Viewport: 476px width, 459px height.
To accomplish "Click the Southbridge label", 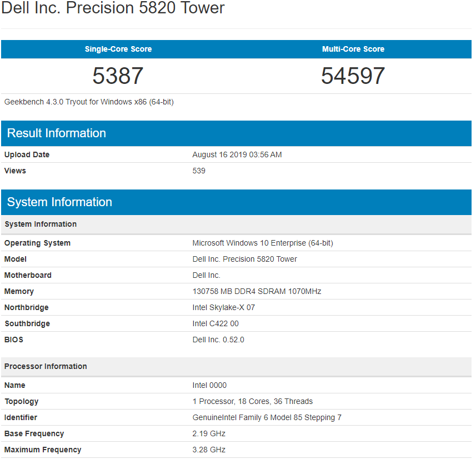I will pyautogui.click(x=27, y=323).
